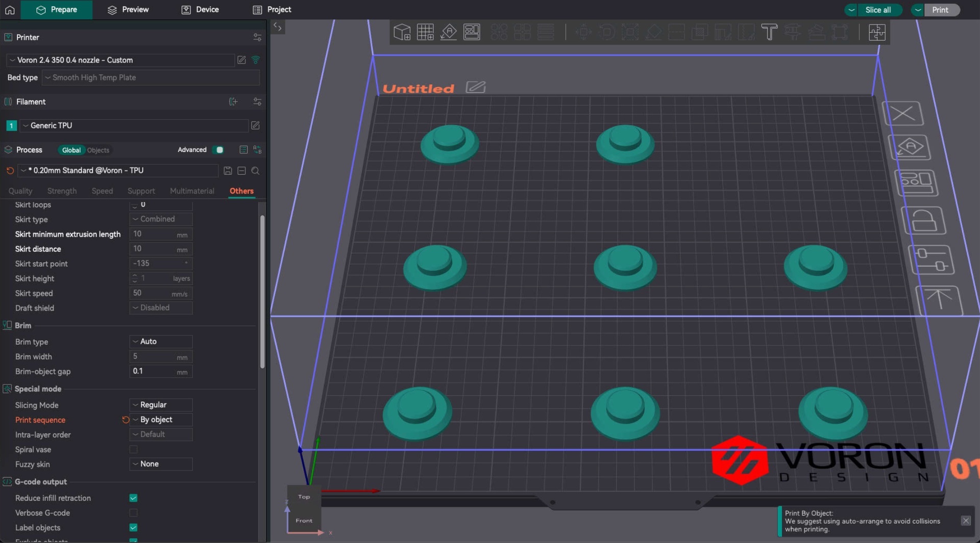Open the Brim type dropdown
The height and width of the screenshot is (543, 980).
[x=161, y=341]
